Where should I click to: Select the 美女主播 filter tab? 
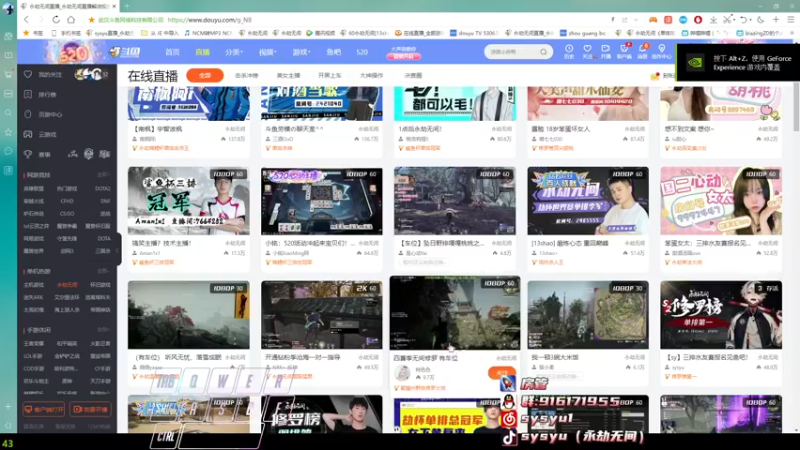pos(288,76)
